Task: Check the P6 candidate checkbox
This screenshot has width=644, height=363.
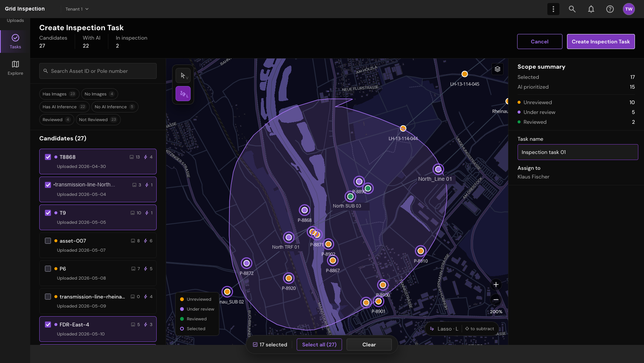Action: [x=48, y=269]
